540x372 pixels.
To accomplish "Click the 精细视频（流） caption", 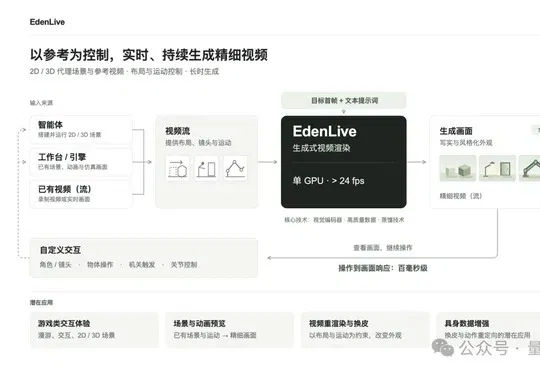I will click(x=461, y=196).
